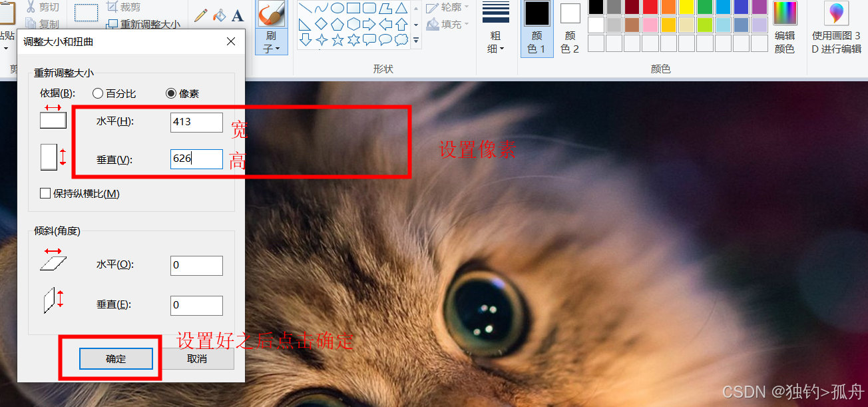Viewport: 868px width, 407px height.
Task: Choose the black color swatch
Action: pos(596,7)
